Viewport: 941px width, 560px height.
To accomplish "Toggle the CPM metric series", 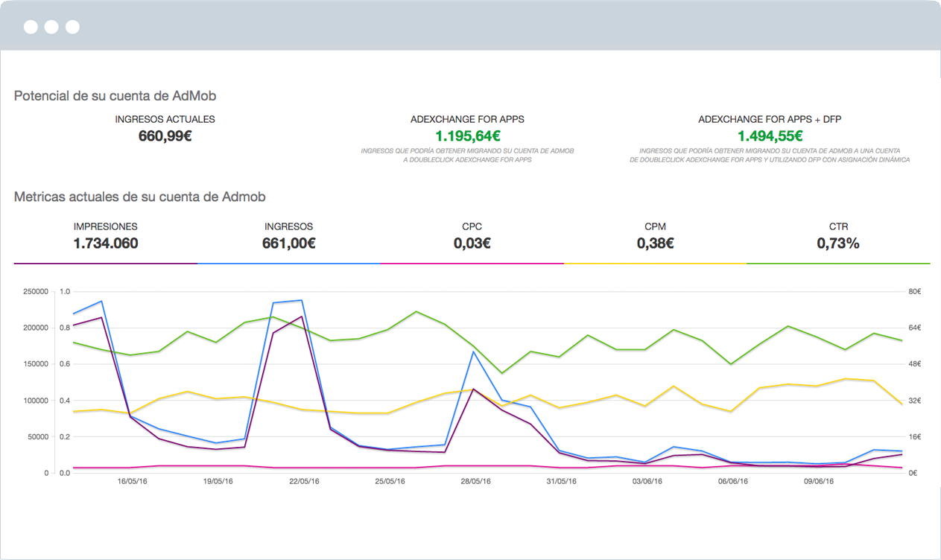I will pyautogui.click(x=654, y=234).
